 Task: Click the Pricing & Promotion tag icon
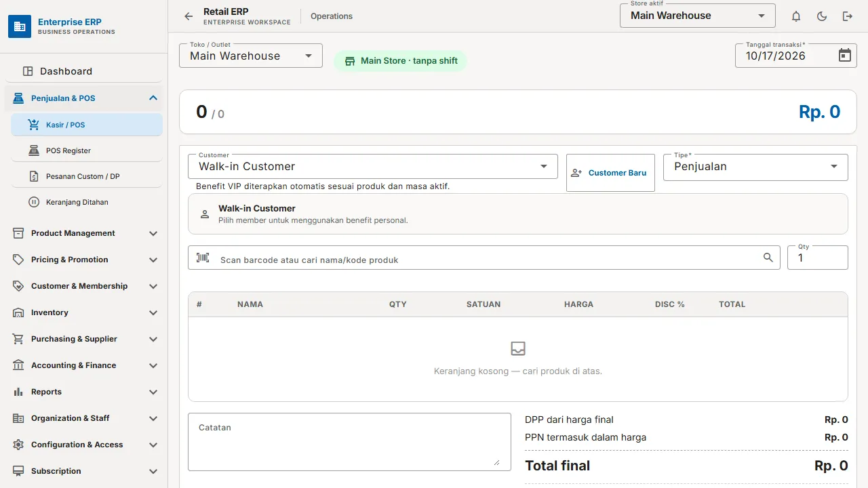tap(18, 260)
